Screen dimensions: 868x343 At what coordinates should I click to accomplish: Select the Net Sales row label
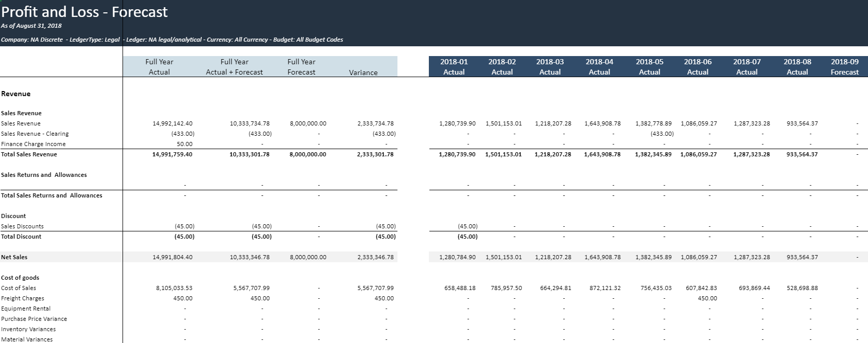click(14, 257)
